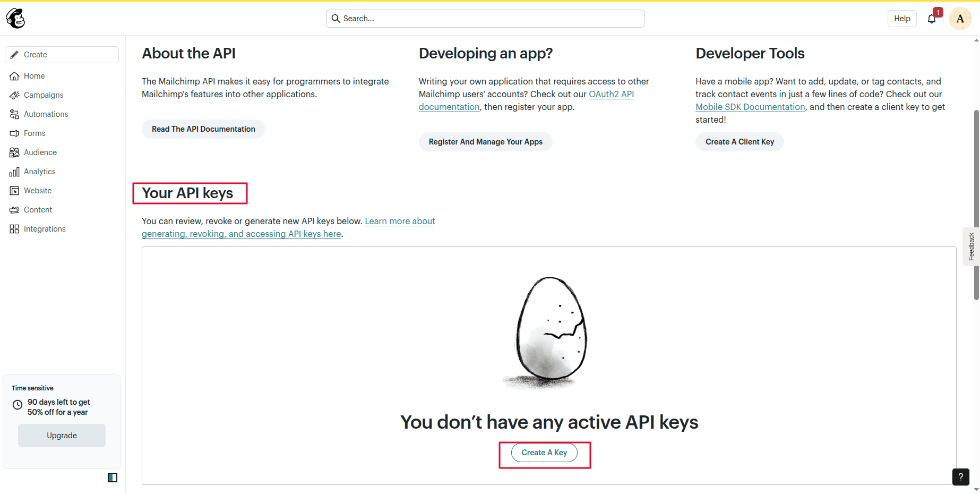
Task: Click the clock icon in the offer card
Action: pyautogui.click(x=18, y=405)
